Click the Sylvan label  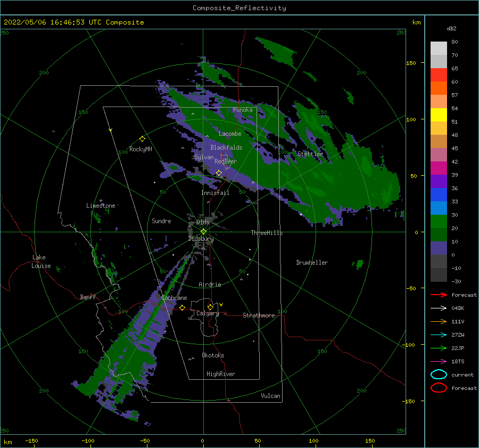click(204, 158)
